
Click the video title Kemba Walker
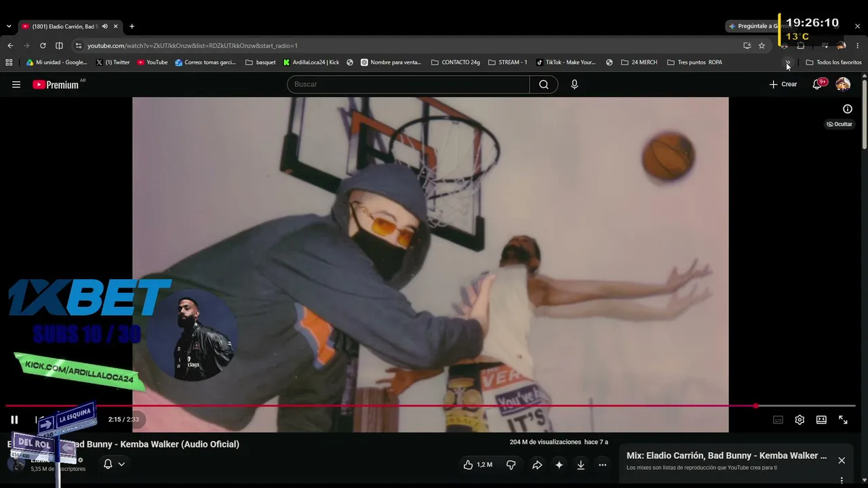(x=123, y=445)
